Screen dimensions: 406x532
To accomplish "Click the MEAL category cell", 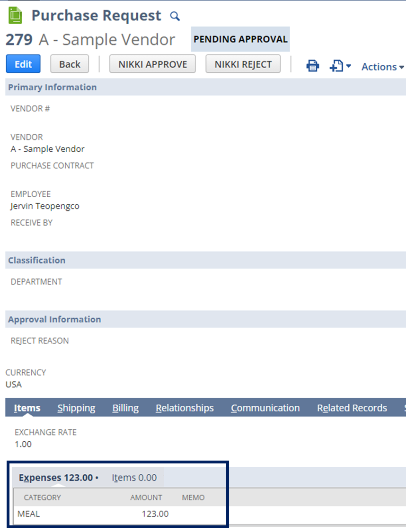I will (29, 514).
